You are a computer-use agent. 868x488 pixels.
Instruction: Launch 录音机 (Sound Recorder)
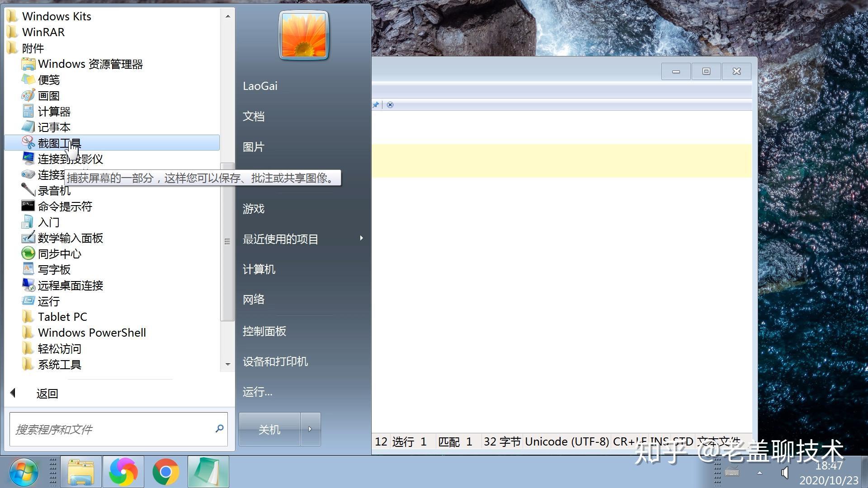[54, 190]
